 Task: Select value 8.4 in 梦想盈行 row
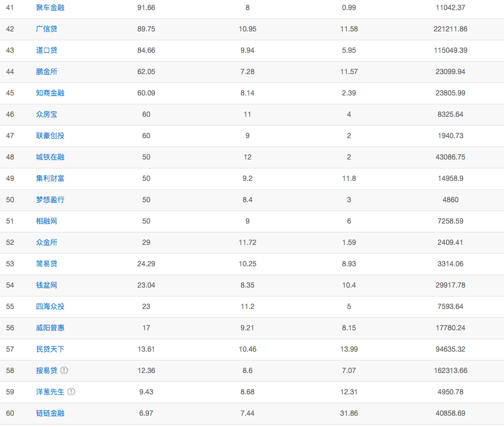pos(248,200)
